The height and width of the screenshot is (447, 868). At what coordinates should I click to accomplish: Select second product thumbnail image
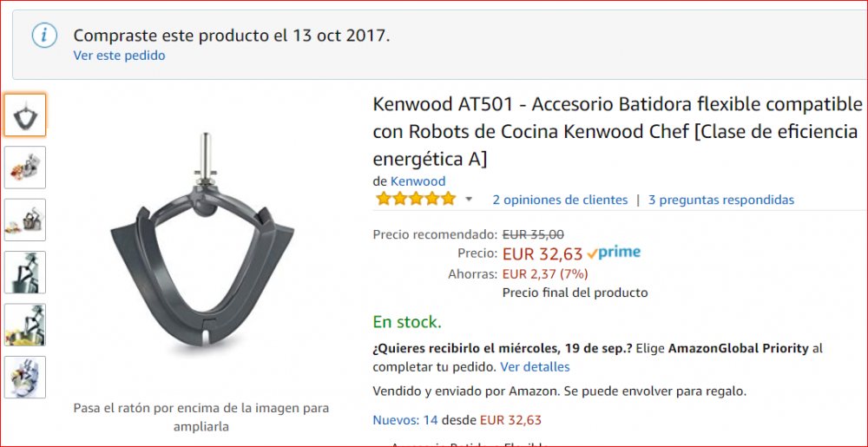coord(25,167)
